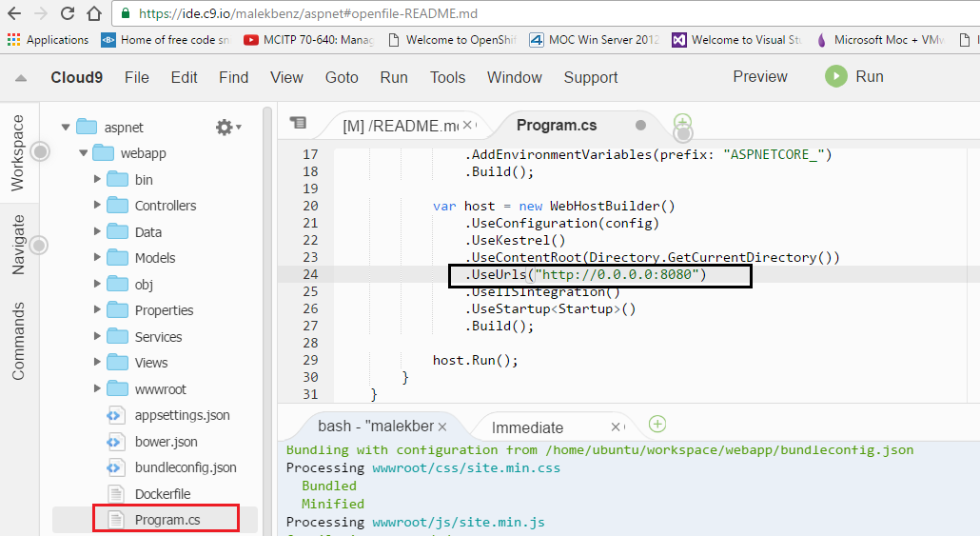Click the Models folder icon
980x536 pixels.
click(117, 258)
